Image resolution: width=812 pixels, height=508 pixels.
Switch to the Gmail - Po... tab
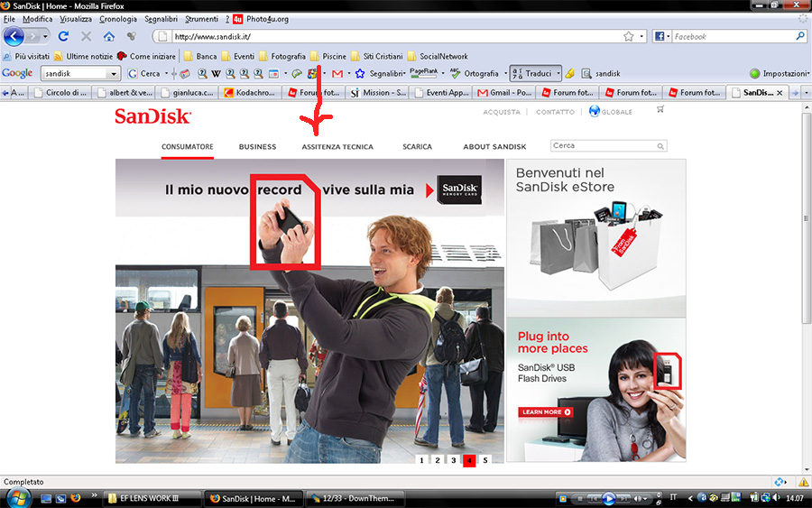tap(505, 93)
